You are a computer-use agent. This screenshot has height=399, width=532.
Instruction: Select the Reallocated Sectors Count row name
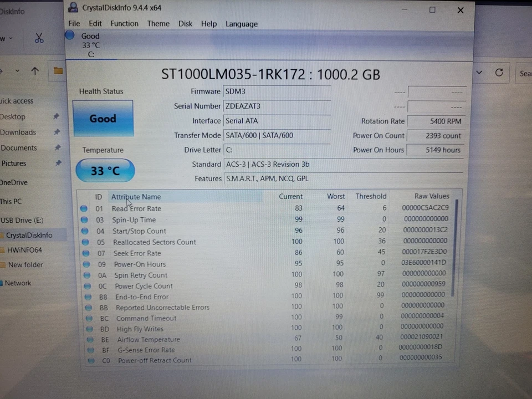[x=155, y=242]
